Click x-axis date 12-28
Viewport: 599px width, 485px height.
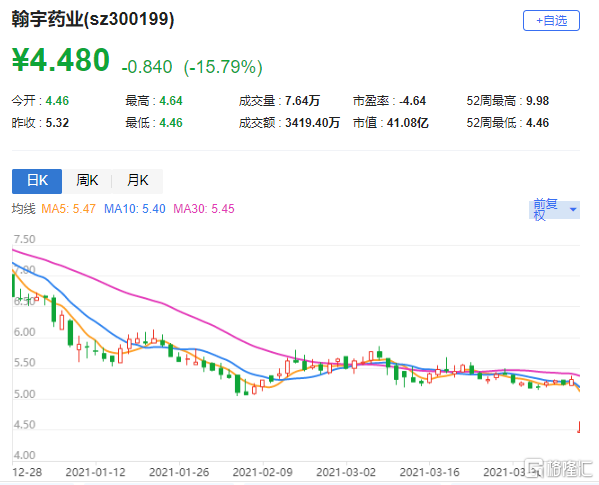tap(27, 472)
